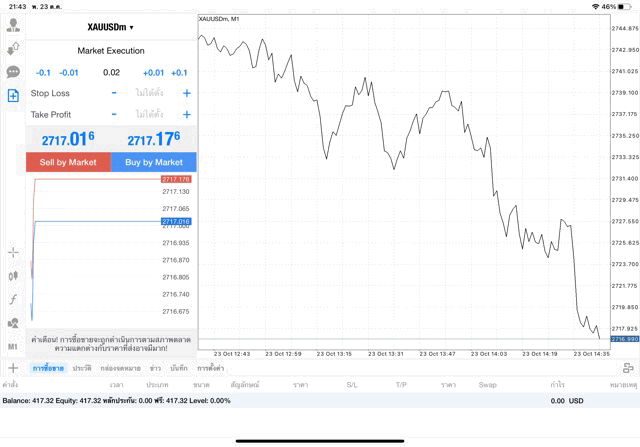Open the M1 timeframe selector

pyautogui.click(x=13, y=346)
